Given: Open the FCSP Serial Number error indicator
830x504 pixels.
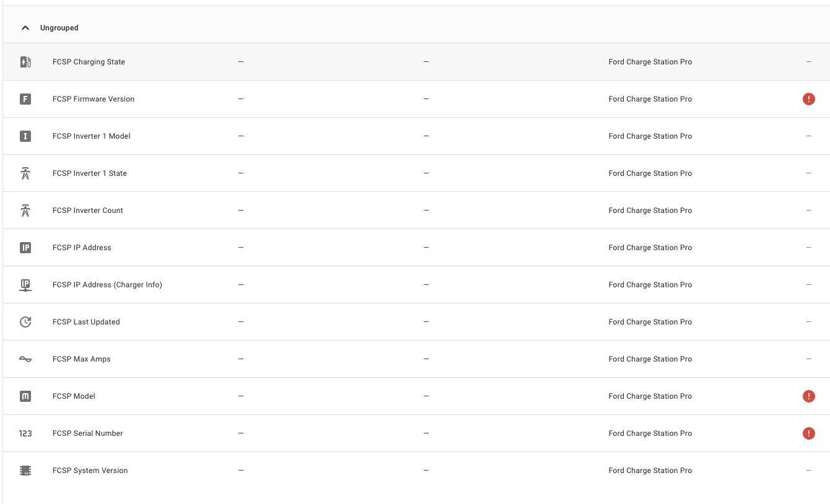Looking at the screenshot, I should click(x=808, y=433).
